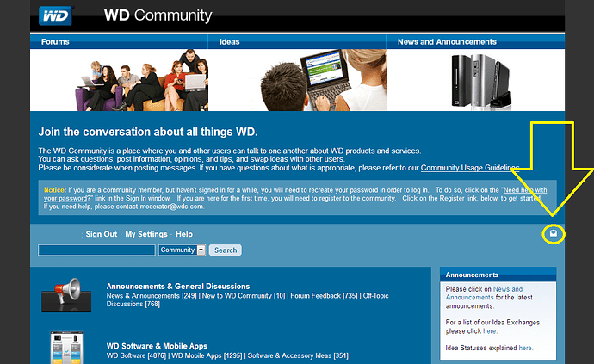
Task: Click the Sign Out link
Action: [102, 234]
